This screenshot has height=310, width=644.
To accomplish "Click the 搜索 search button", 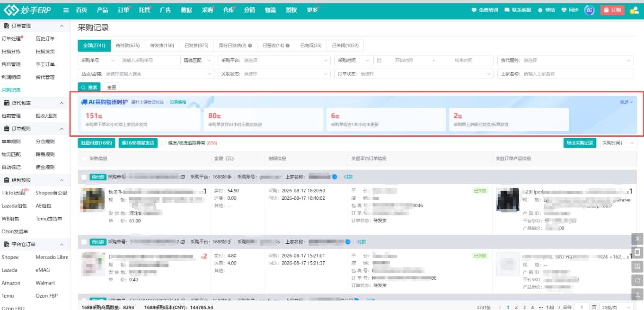I will pyautogui.click(x=89, y=88).
